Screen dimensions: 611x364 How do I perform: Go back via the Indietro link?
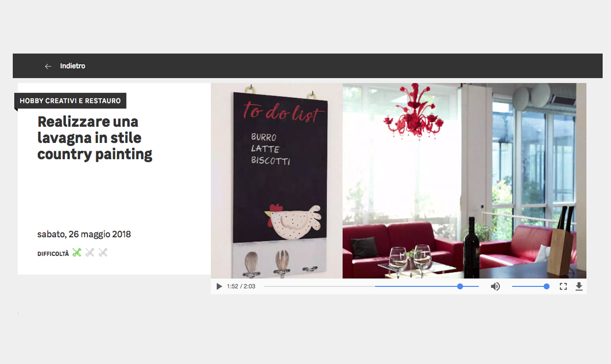click(x=72, y=66)
